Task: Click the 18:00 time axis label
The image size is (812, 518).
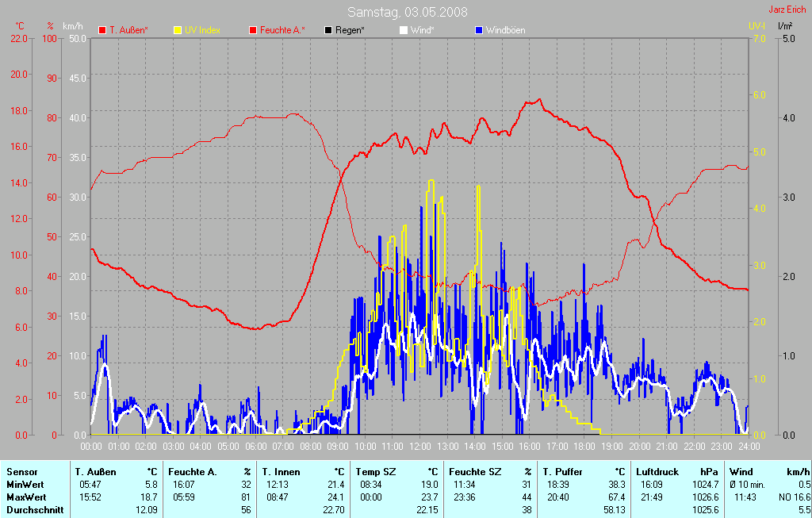Action: 584,447
